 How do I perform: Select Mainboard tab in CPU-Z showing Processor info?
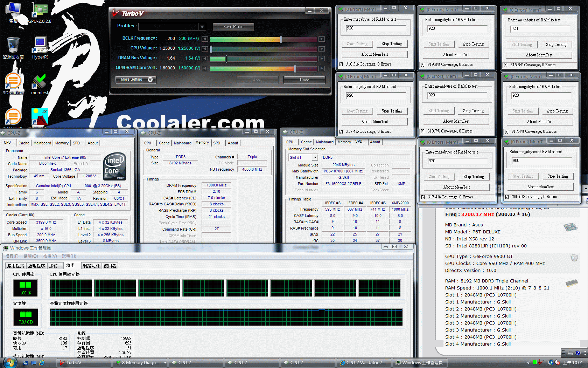(x=42, y=143)
